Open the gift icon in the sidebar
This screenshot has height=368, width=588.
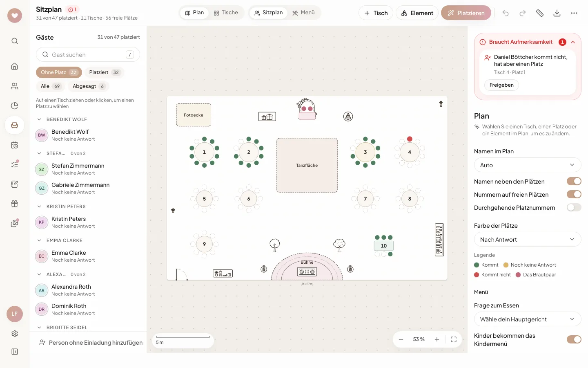click(15, 204)
